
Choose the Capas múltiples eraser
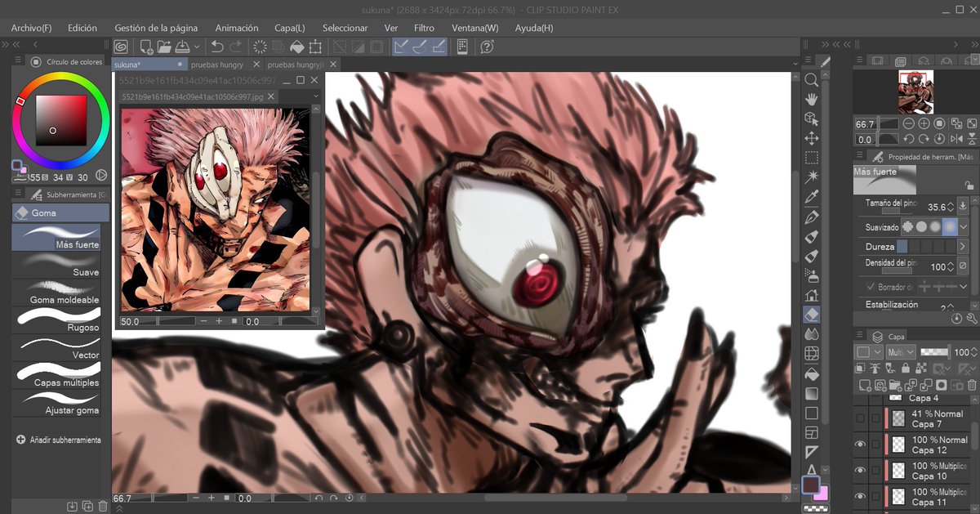click(x=57, y=374)
